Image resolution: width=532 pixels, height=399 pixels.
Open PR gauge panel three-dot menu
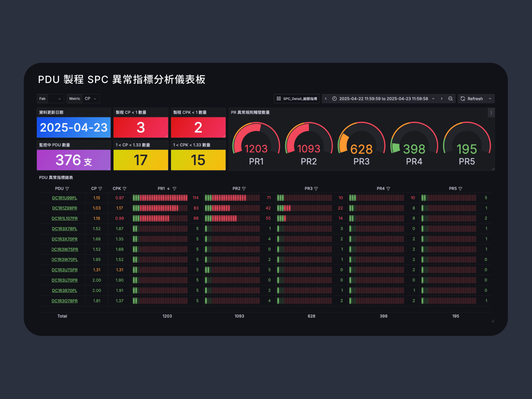pyautogui.click(x=491, y=112)
